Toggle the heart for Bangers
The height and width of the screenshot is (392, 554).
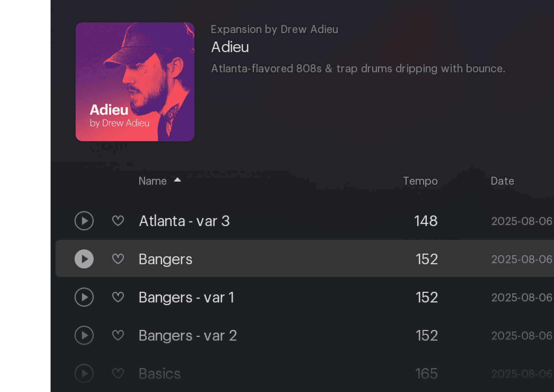(118, 259)
